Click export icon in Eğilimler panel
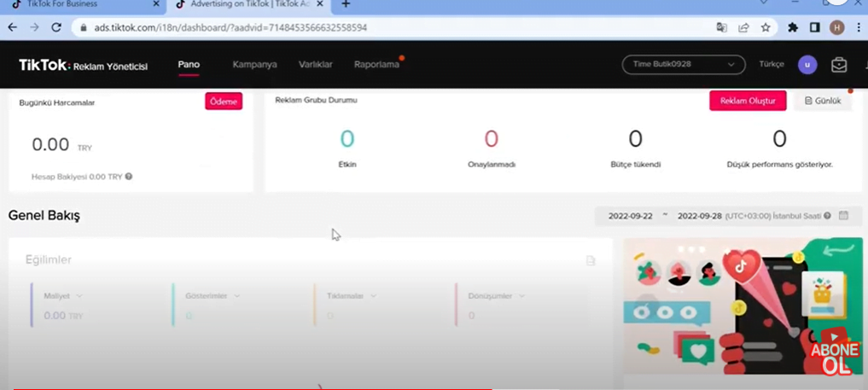This screenshot has width=868, height=390. 591,260
